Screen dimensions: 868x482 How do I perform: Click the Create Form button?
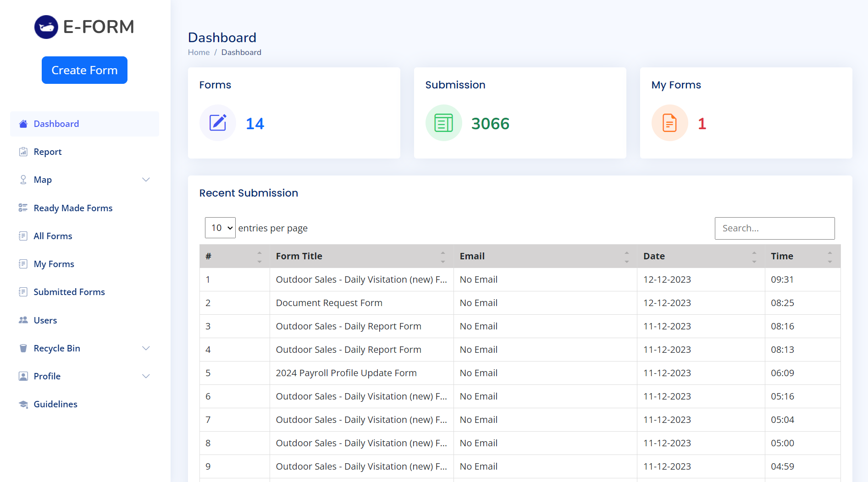point(84,70)
